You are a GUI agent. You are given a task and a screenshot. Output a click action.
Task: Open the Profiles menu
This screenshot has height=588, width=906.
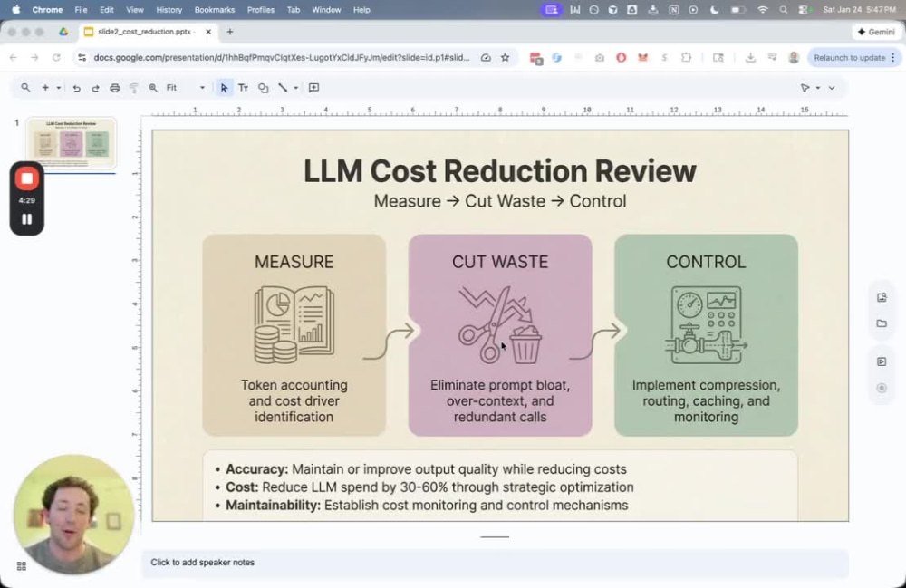pyautogui.click(x=261, y=10)
